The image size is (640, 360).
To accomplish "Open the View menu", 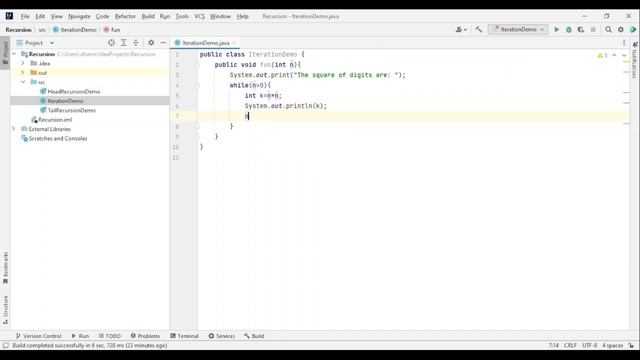I will point(56,16).
